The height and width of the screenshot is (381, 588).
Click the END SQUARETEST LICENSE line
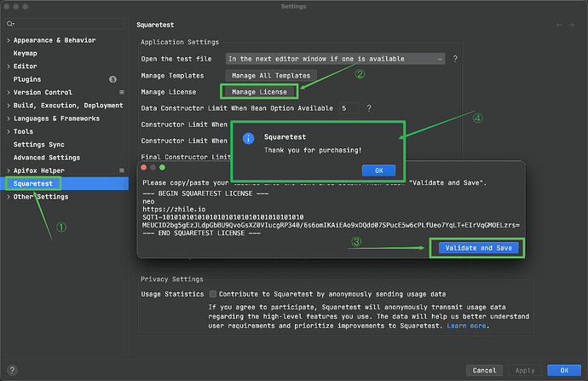[x=201, y=234]
